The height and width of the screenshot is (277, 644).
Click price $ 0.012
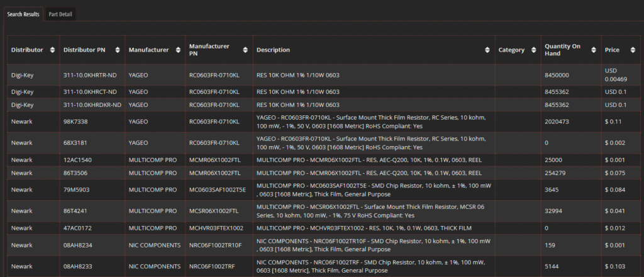coord(615,228)
